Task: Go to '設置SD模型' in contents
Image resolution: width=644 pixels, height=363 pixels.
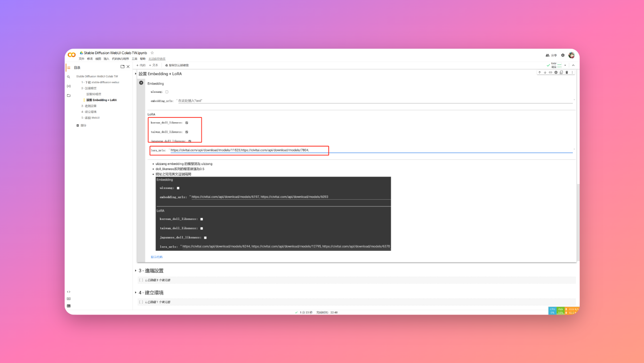Action: pos(94,94)
